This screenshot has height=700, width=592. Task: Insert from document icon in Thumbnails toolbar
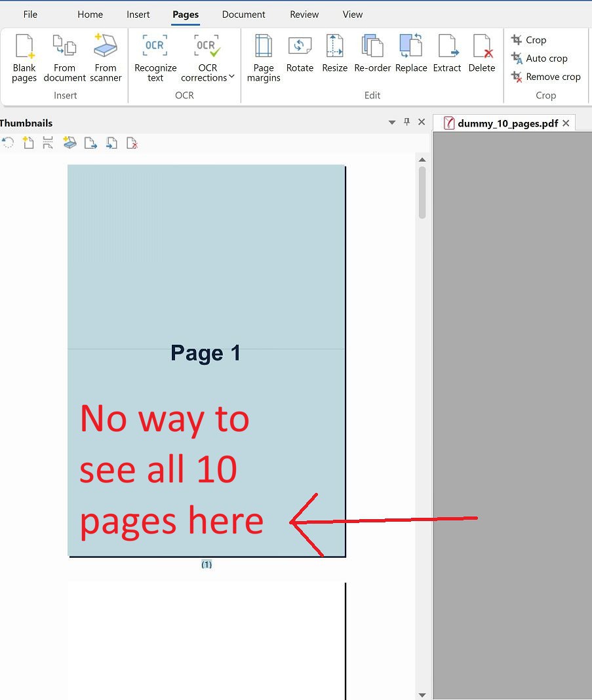coord(111,143)
